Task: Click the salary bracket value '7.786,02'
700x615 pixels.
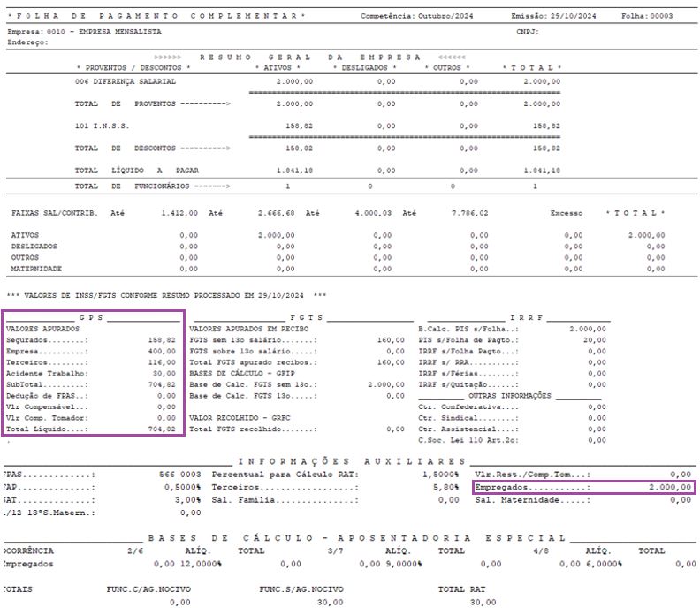Action: pyautogui.click(x=469, y=213)
